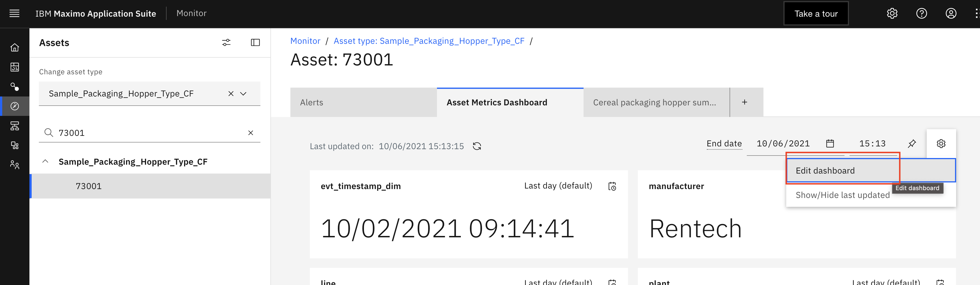Clear the 73001 search text
Viewport: 980px width, 285px height.
tap(251, 133)
